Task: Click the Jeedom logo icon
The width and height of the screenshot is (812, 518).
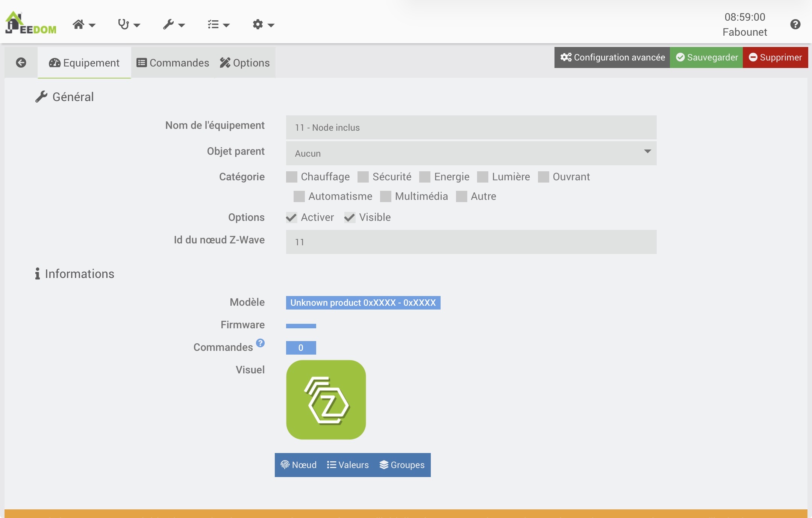Action: [x=30, y=24]
